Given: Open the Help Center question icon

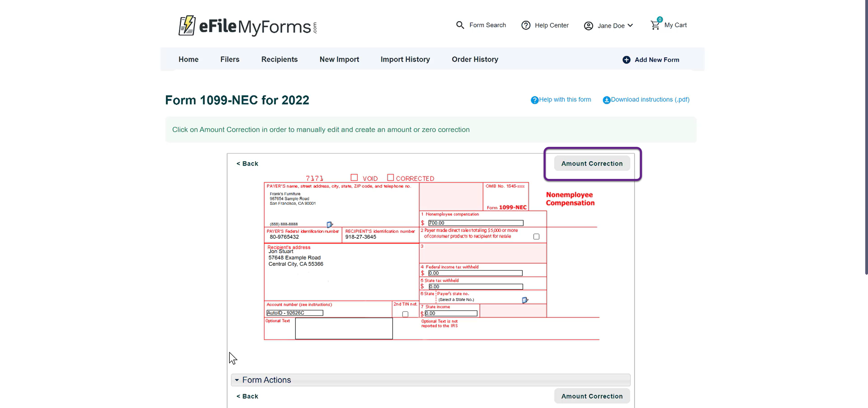Looking at the screenshot, I should pyautogui.click(x=526, y=25).
